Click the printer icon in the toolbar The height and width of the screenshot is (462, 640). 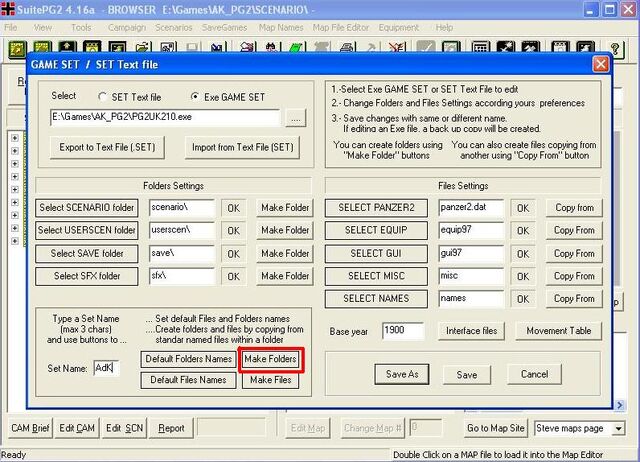347,47
